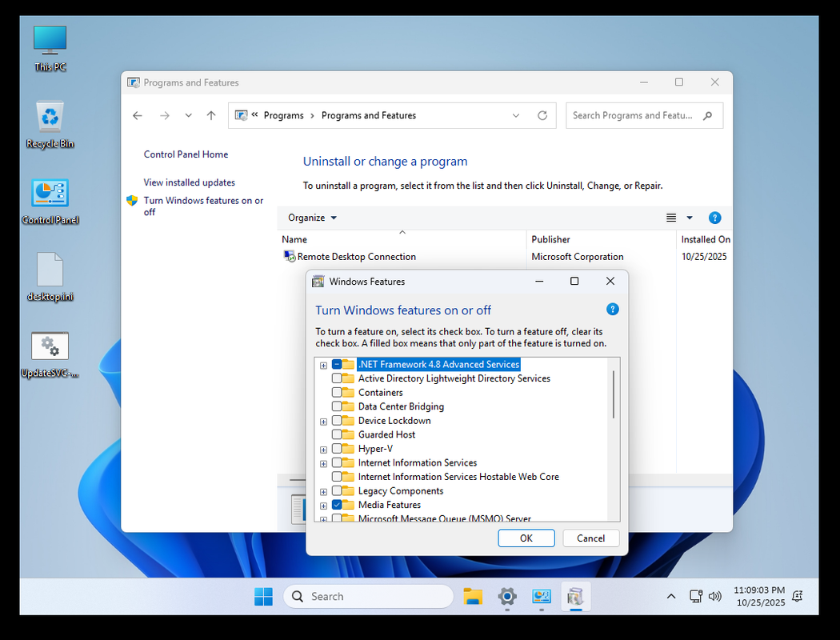Open the Windows Start button
The width and height of the screenshot is (840, 640).
tap(263, 596)
